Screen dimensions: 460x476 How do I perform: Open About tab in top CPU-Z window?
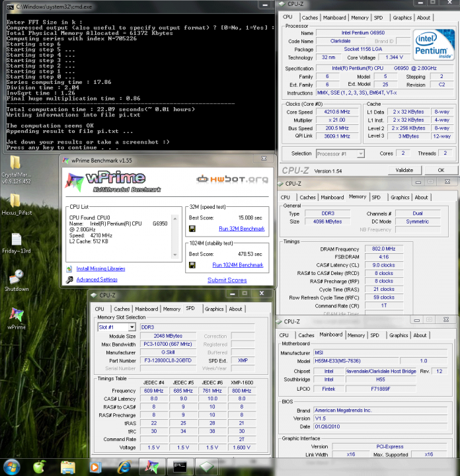click(423, 18)
